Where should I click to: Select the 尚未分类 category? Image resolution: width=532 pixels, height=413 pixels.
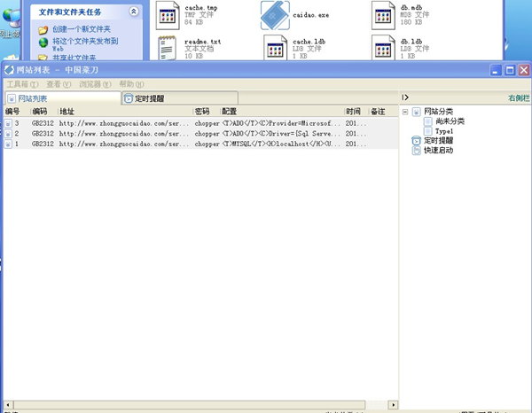[449, 121]
